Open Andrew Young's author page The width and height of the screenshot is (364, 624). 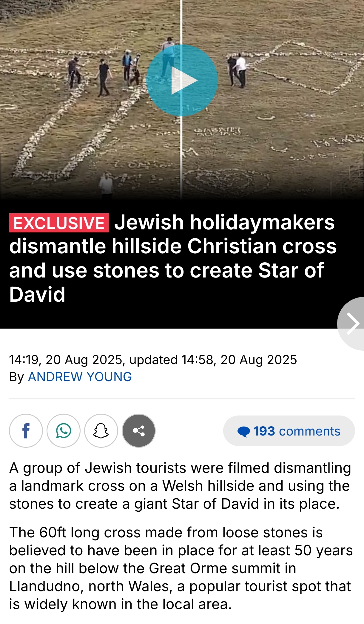80,377
